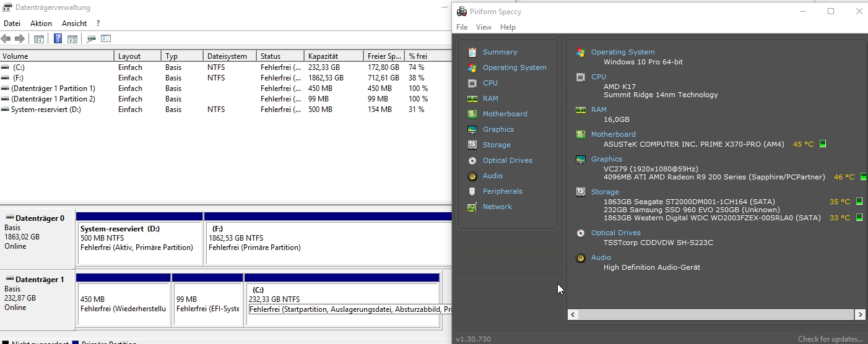Sort by the Layout column header
The height and width of the screenshot is (344, 868).
click(138, 56)
